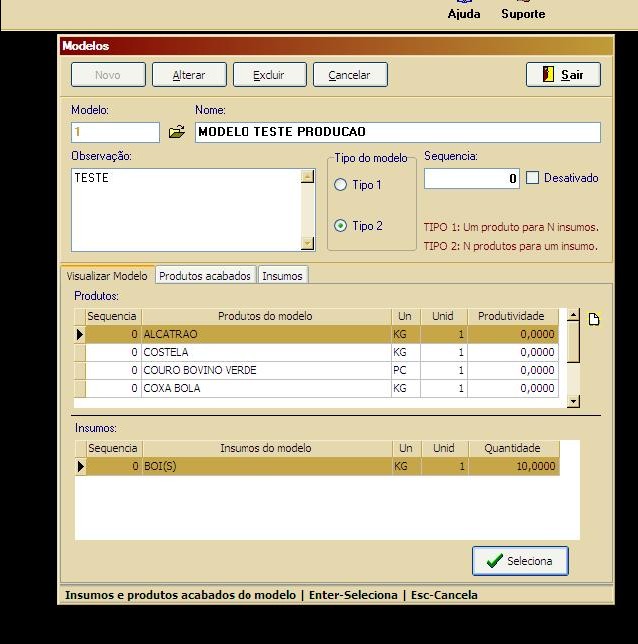
Task: Click the KG unit cell of BOI(S)
Action: pos(407,466)
